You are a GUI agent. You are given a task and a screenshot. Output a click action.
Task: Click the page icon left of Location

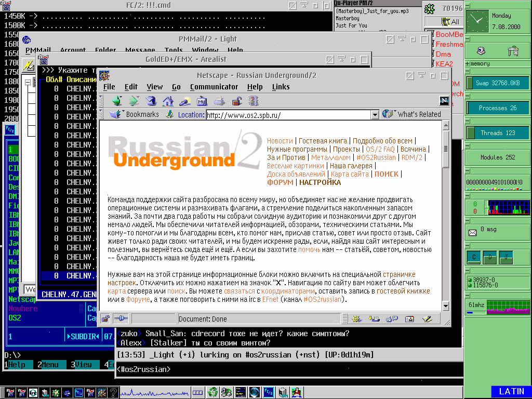tap(170, 115)
